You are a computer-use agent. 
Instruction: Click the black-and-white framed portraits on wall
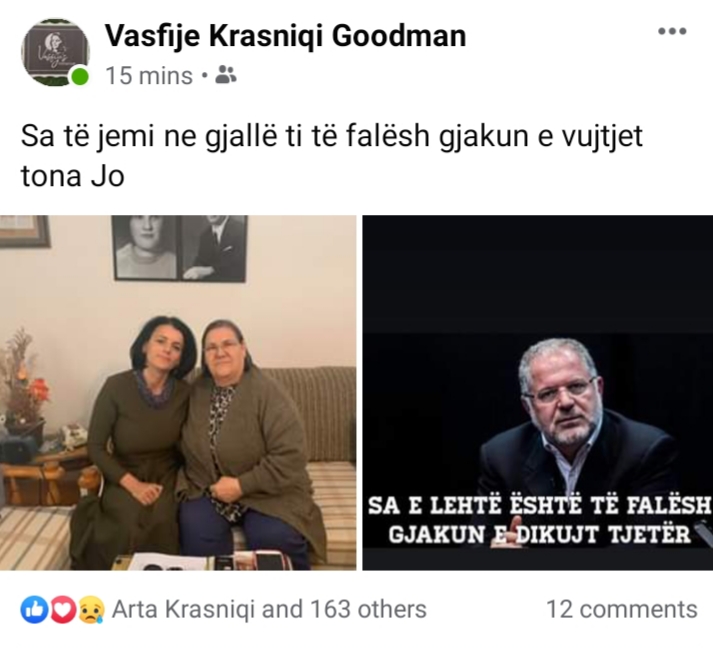click(180, 248)
